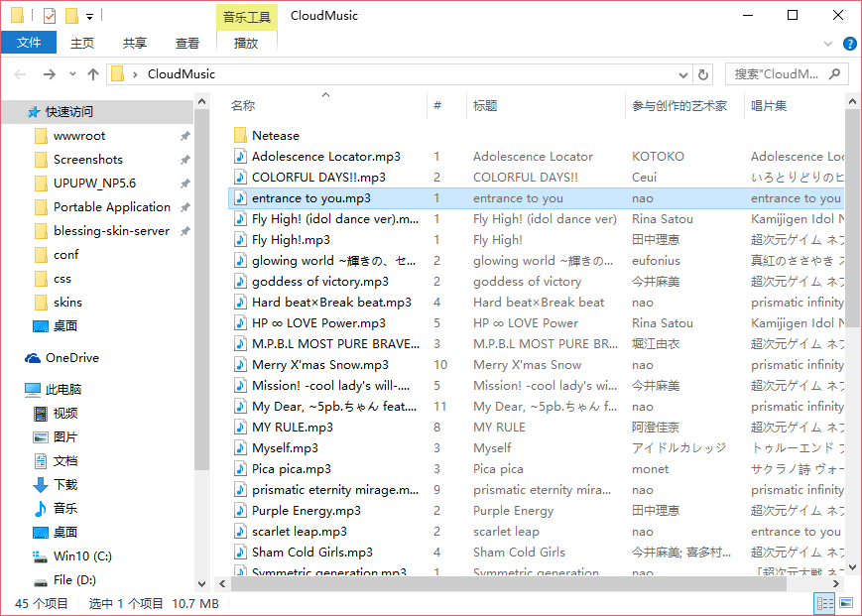Expand the ribbon with the chevron

point(828,44)
